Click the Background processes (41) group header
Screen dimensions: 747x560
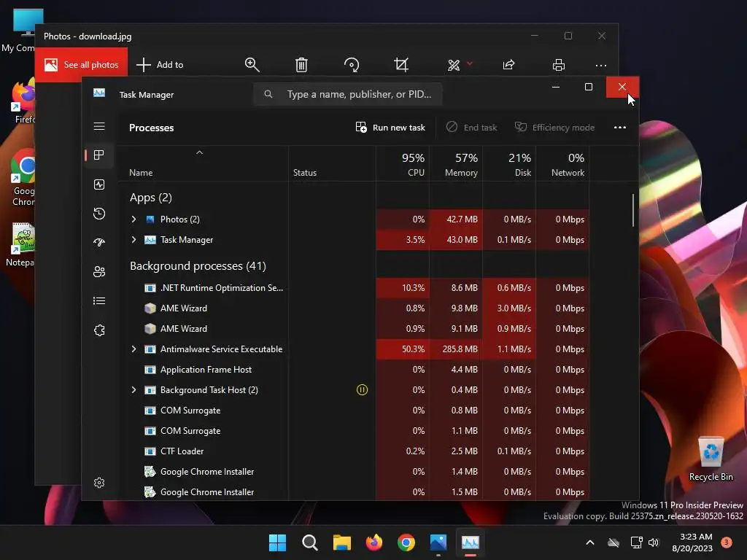tap(198, 265)
